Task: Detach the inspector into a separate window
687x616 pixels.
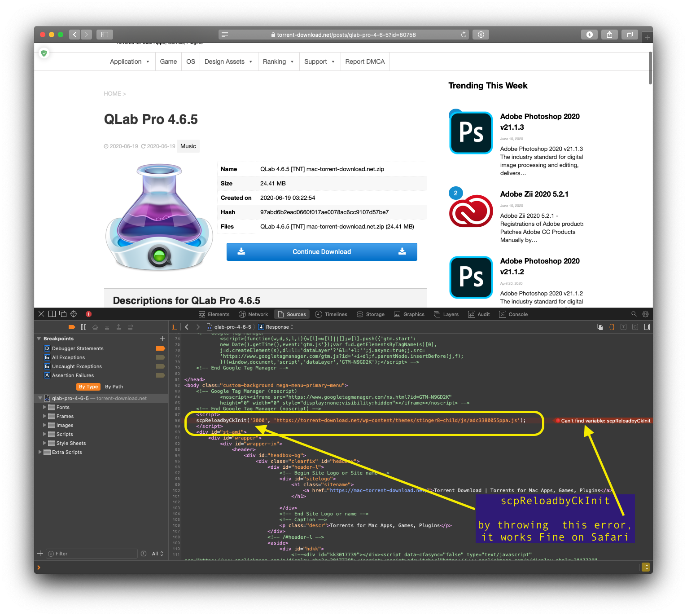Action: (63, 314)
